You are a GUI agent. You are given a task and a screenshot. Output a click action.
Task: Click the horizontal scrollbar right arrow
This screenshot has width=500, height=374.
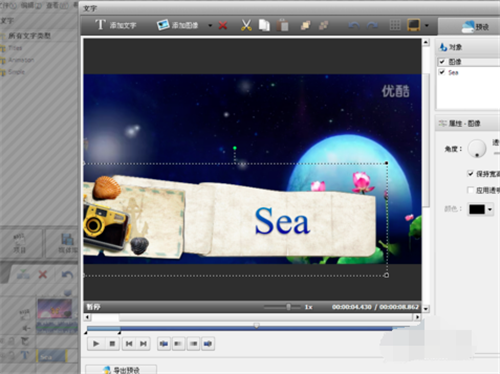tap(417, 317)
